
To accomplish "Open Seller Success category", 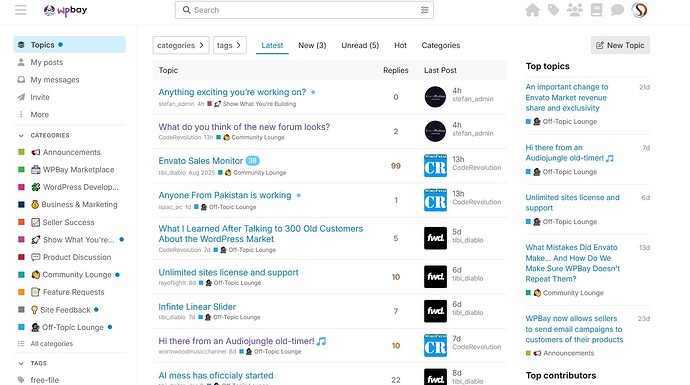I will (x=70, y=222).
